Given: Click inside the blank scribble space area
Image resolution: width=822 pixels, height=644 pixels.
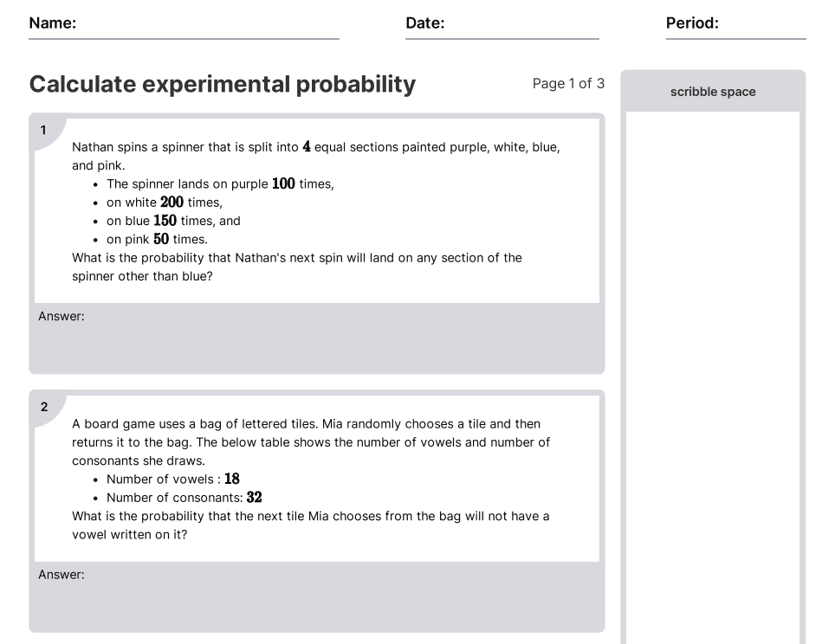Looking at the screenshot, I should point(713,372).
